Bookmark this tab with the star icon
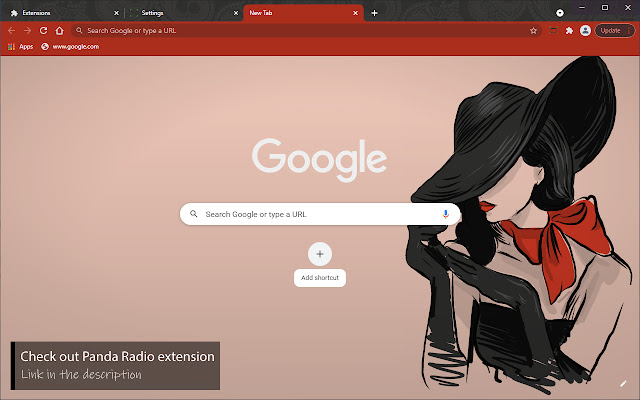This screenshot has width=640, height=400. coord(533,31)
